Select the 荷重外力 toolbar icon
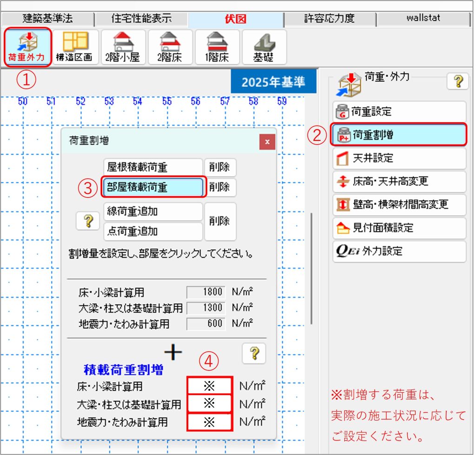Image resolution: width=476 pixels, height=455 pixels. click(26, 47)
